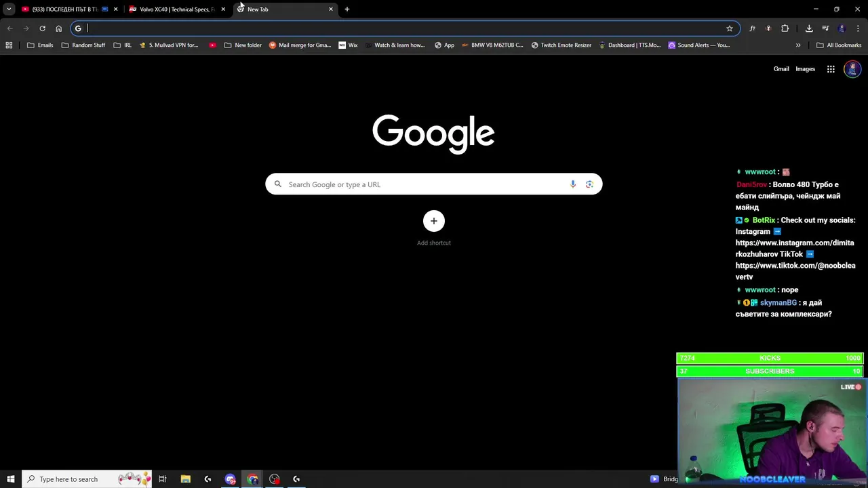Open Twitch Emote Resizer bookmark

tap(561, 45)
